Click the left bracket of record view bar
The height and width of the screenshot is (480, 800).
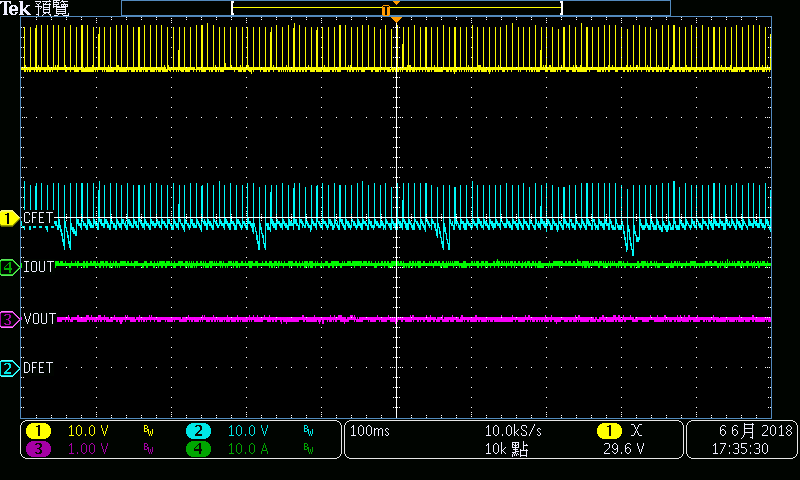click(233, 8)
